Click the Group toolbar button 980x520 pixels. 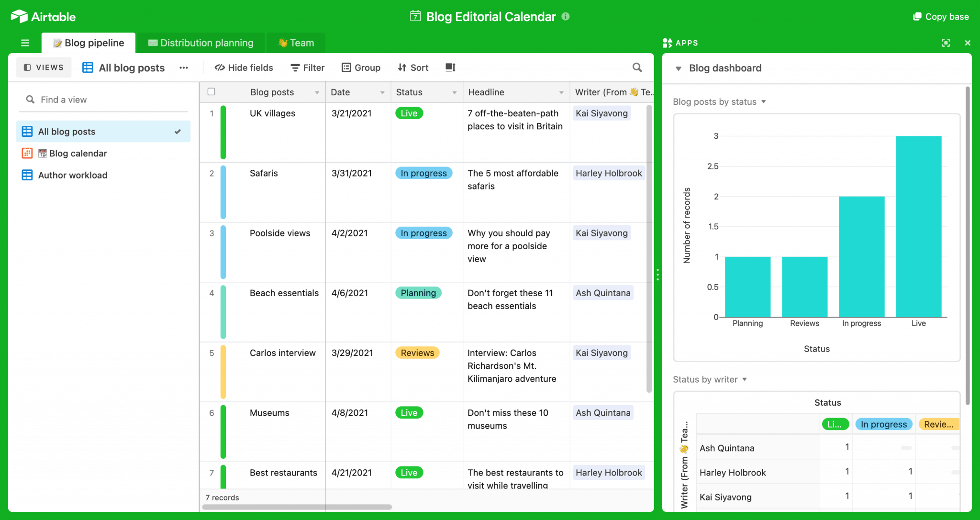(x=361, y=67)
